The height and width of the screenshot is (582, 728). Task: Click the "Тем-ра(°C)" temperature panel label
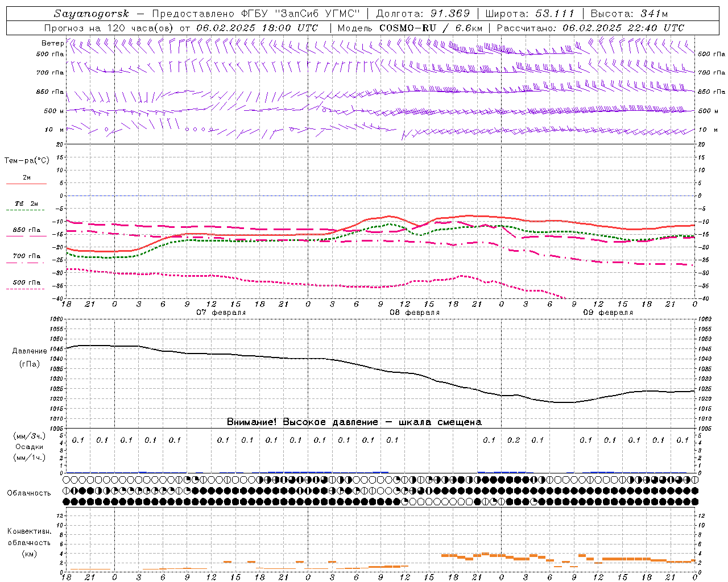pos(27,161)
